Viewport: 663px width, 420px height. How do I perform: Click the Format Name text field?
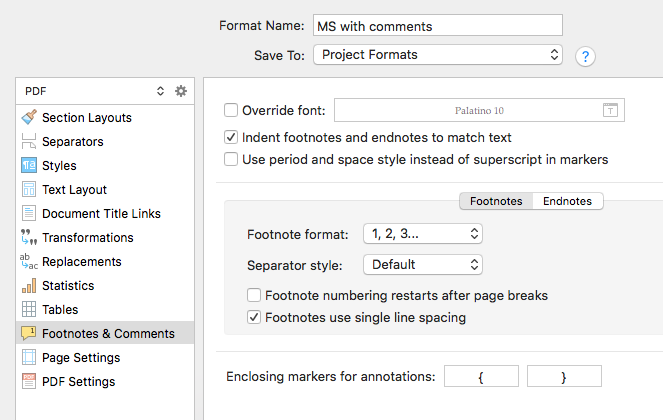(438, 25)
